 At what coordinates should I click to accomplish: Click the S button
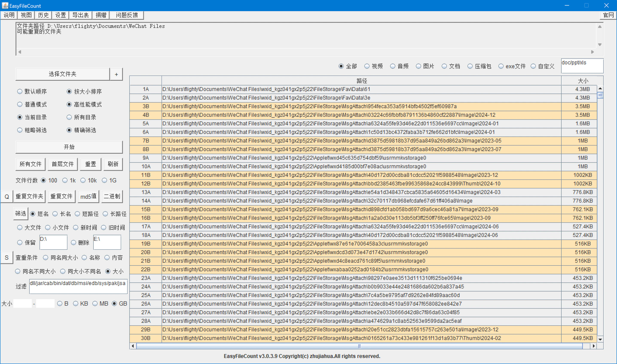tap(7, 258)
